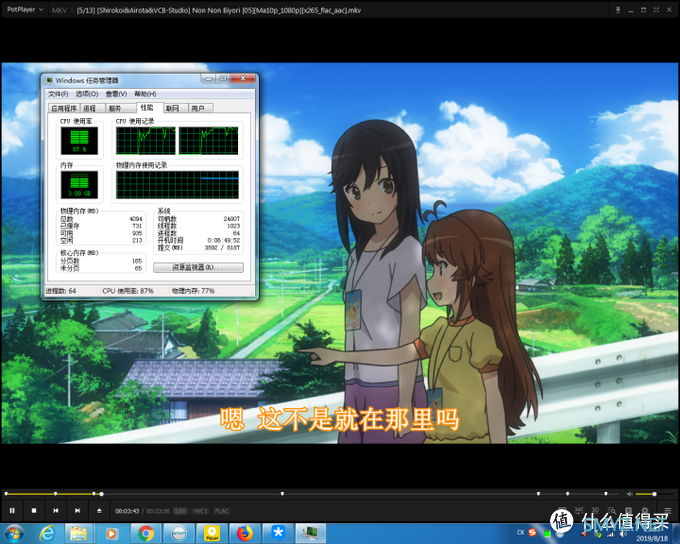This screenshot has width=680, height=544.
Task: Click the FLAC audio codec label
Action: tap(222, 511)
